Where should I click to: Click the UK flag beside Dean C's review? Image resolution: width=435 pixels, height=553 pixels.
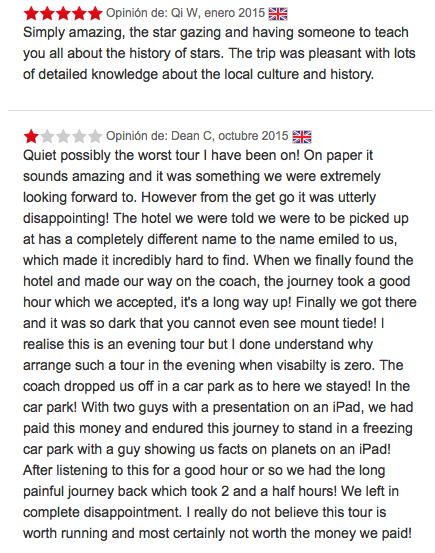302,137
